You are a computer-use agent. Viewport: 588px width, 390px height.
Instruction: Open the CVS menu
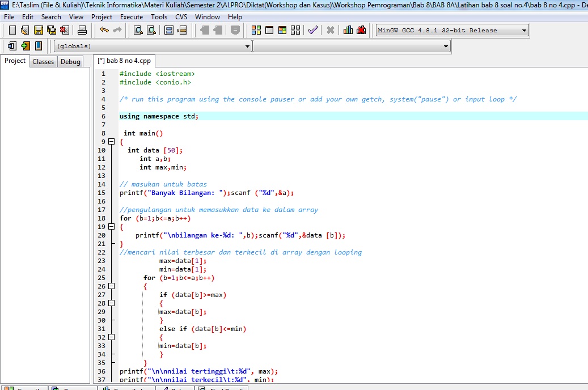click(x=181, y=17)
